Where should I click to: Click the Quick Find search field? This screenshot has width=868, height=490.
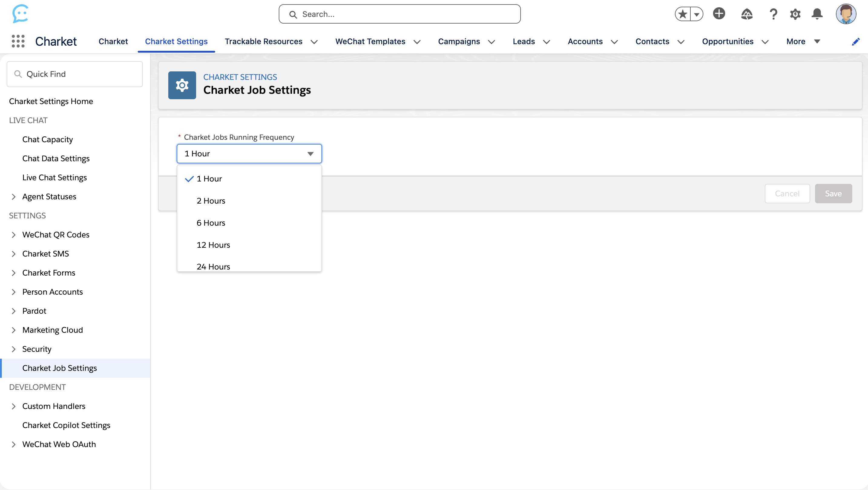pyautogui.click(x=74, y=74)
